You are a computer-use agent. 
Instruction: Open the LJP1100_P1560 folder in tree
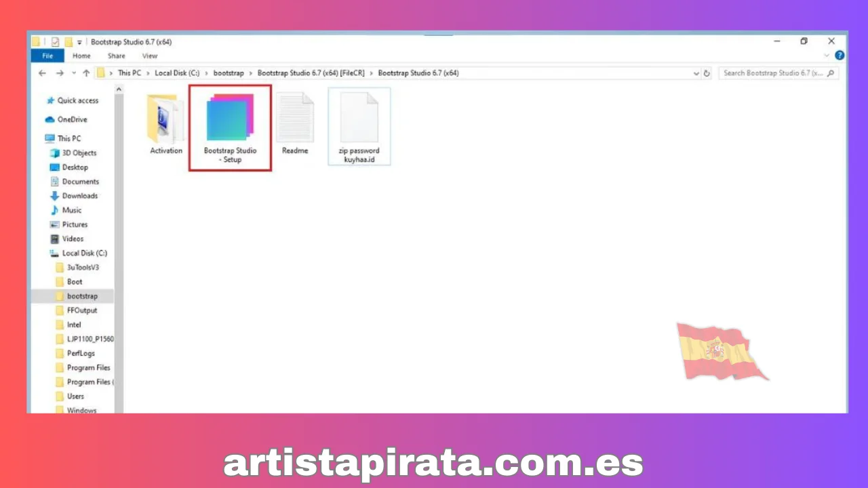pyautogui.click(x=84, y=339)
